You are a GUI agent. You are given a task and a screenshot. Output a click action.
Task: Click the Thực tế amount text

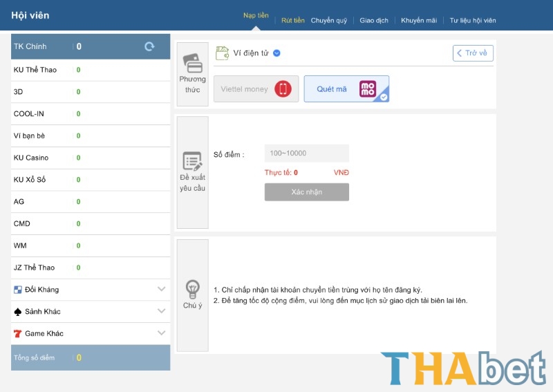pos(281,173)
